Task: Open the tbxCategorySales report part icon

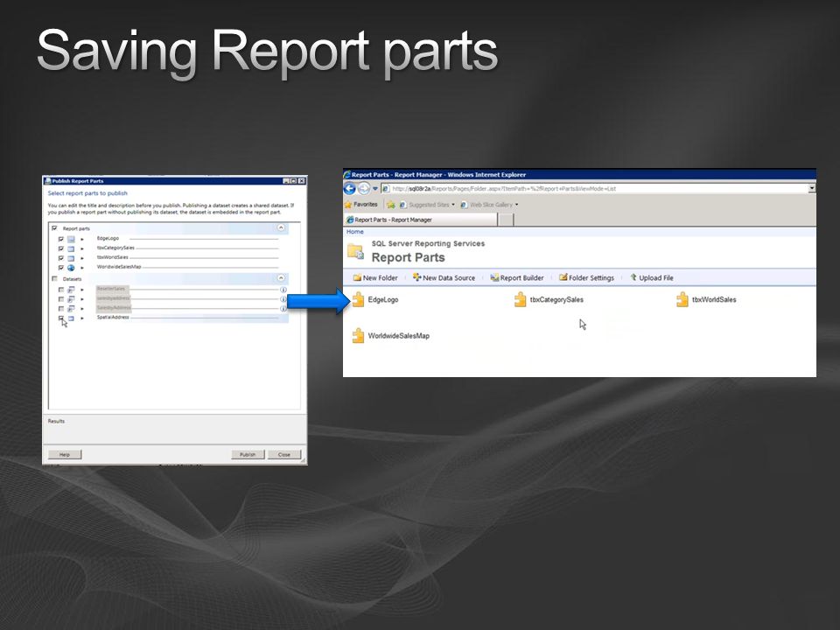Action: point(520,299)
